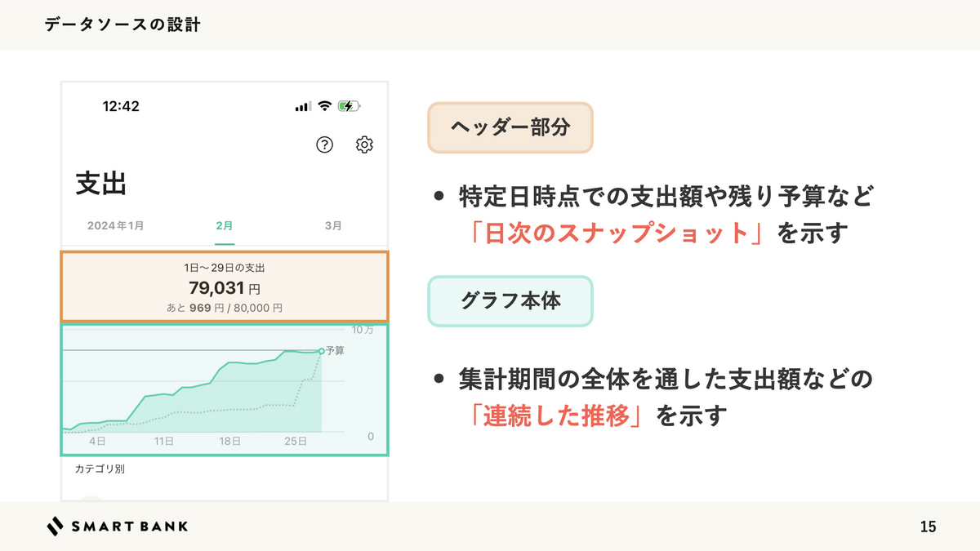Select the 2月 month tab
This screenshot has width=980, height=551.
point(225,225)
